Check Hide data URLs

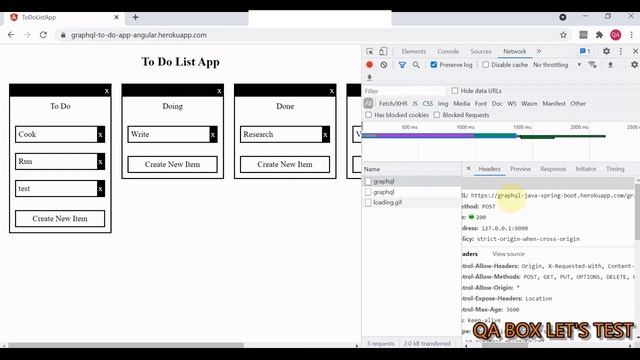pos(455,91)
